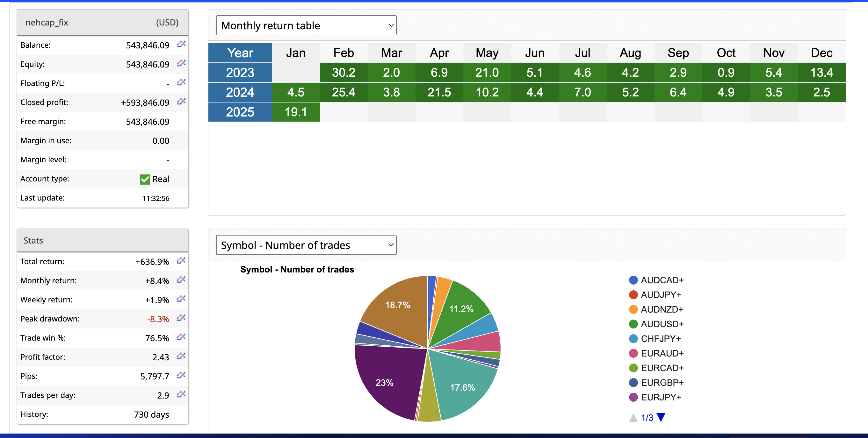
Task: Click the chart icon beside Equity
Action: coord(181,63)
